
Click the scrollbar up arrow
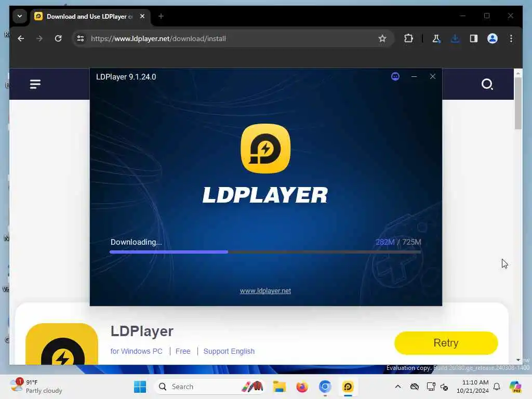(x=518, y=73)
